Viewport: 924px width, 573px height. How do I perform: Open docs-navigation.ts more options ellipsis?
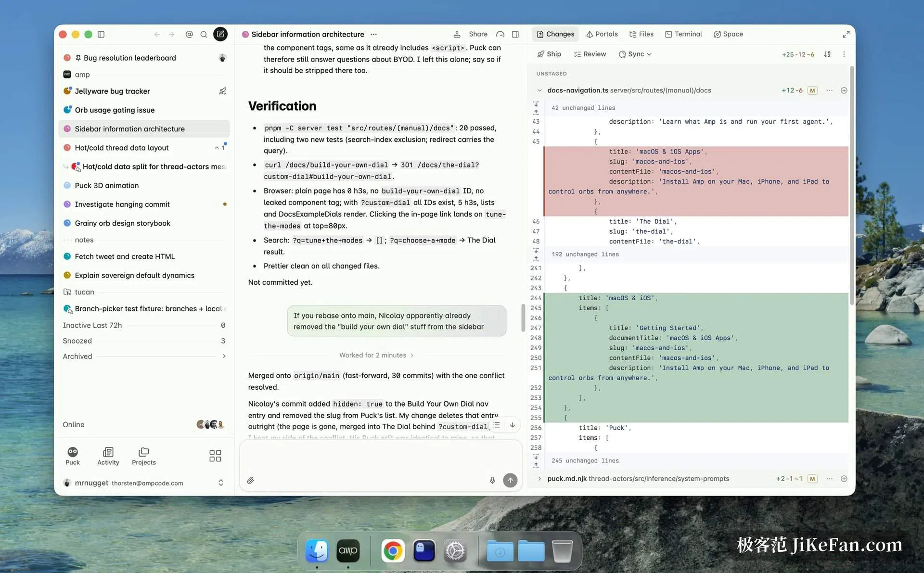click(829, 90)
